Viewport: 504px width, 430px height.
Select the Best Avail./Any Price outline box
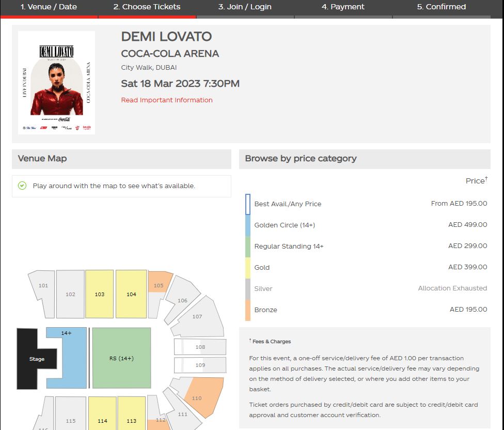[x=248, y=204]
